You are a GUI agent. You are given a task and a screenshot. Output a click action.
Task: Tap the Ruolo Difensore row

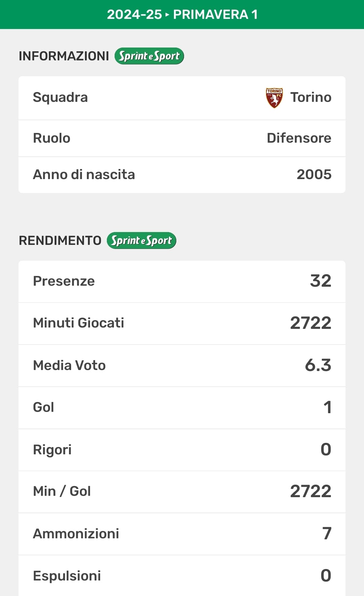point(182,138)
